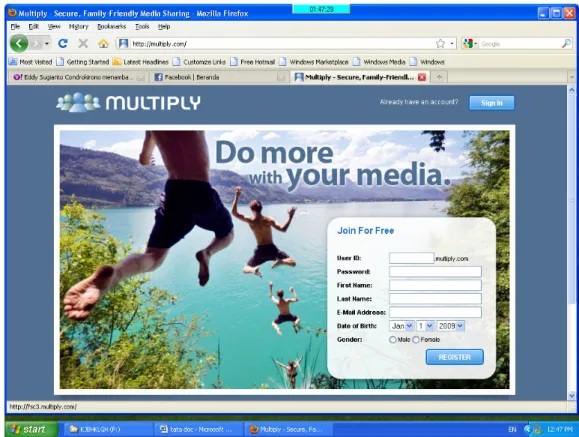579x437 pixels.
Task: Open the File menu
Action: tap(15, 27)
